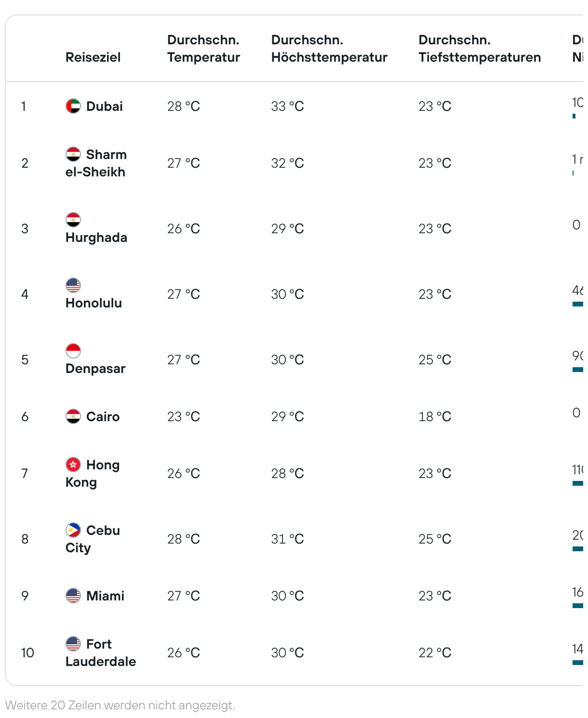Screen dimensions: 588x718
Task: Click the Indonesia flag above Denpasar
Action: tap(73, 351)
